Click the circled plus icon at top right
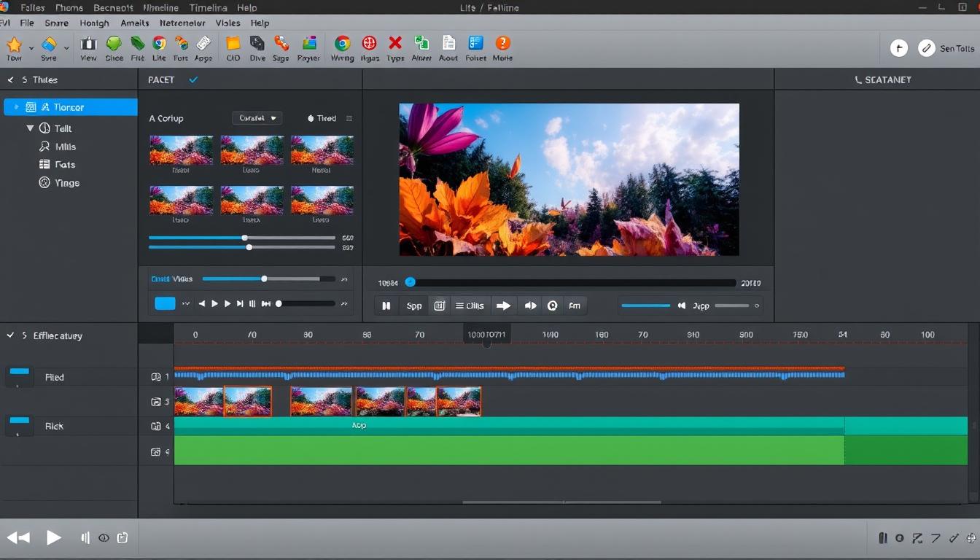This screenshot has width=980, height=560. (x=899, y=48)
